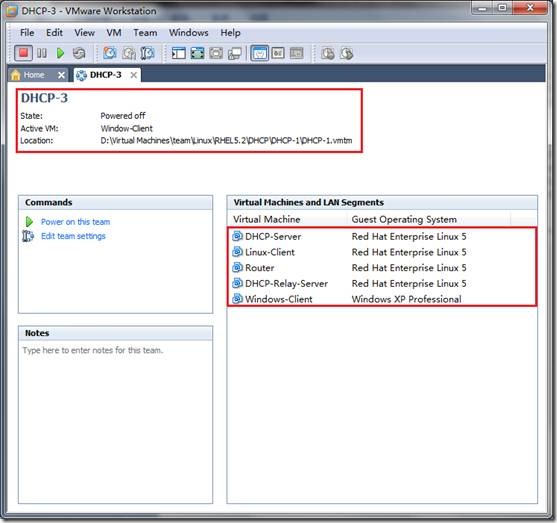The height and width of the screenshot is (523, 557).
Task: Click the last clock toolbar icon
Action: (x=346, y=53)
